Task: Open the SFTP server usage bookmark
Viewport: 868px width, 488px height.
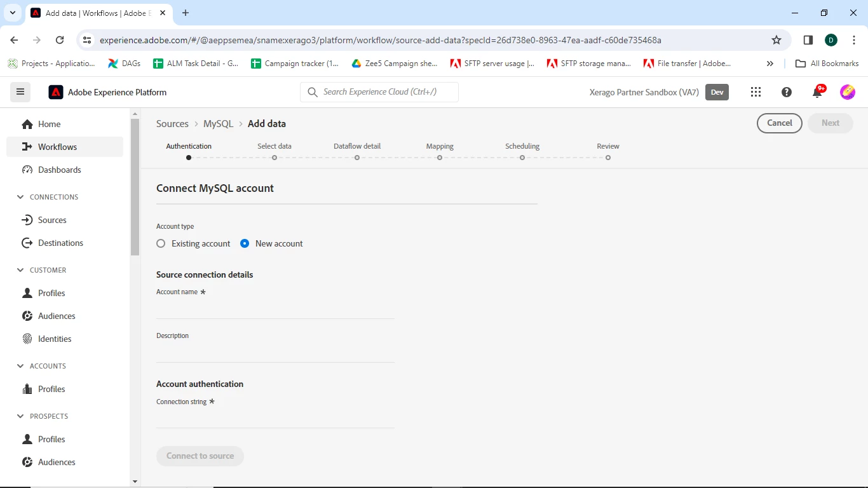Action: coord(492,64)
